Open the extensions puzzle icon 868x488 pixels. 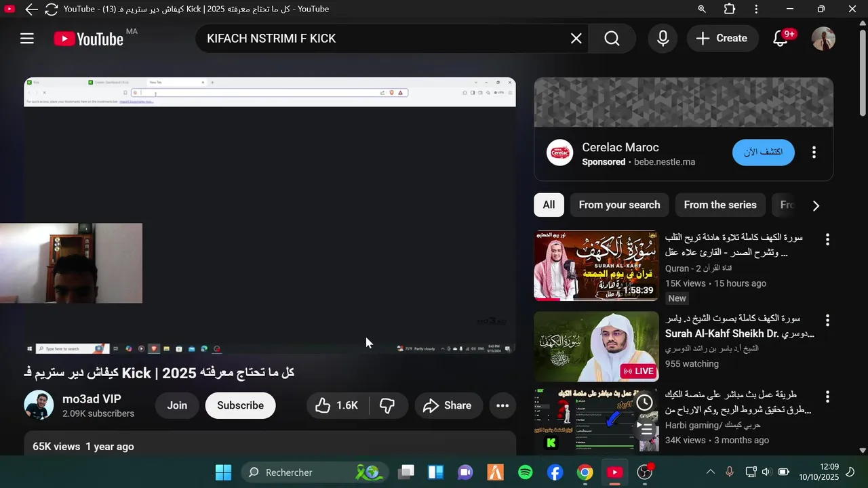[730, 9]
